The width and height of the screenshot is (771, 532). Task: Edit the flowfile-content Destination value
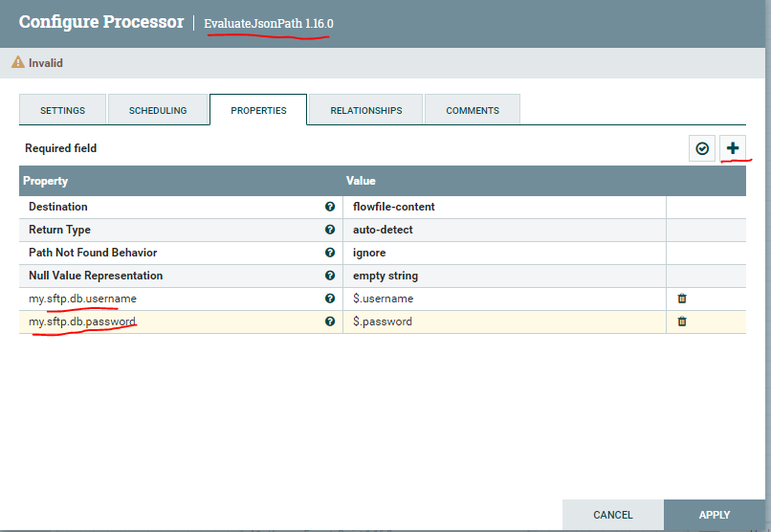[504, 207]
